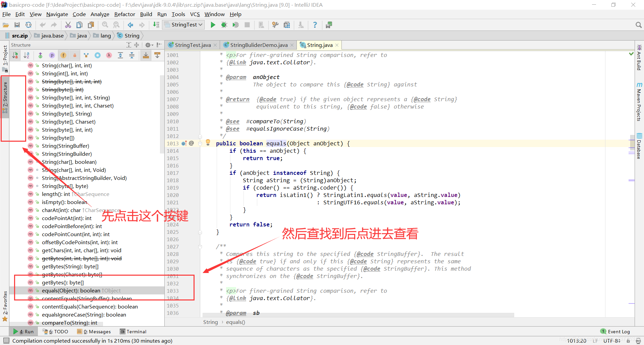This screenshot has height=345, width=644.
Task: Click the Redo arrow icon
Action: (54, 25)
